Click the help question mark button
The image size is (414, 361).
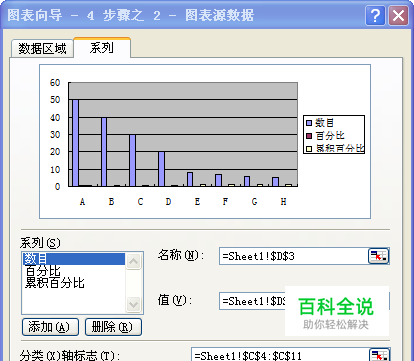pyautogui.click(x=375, y=15)
